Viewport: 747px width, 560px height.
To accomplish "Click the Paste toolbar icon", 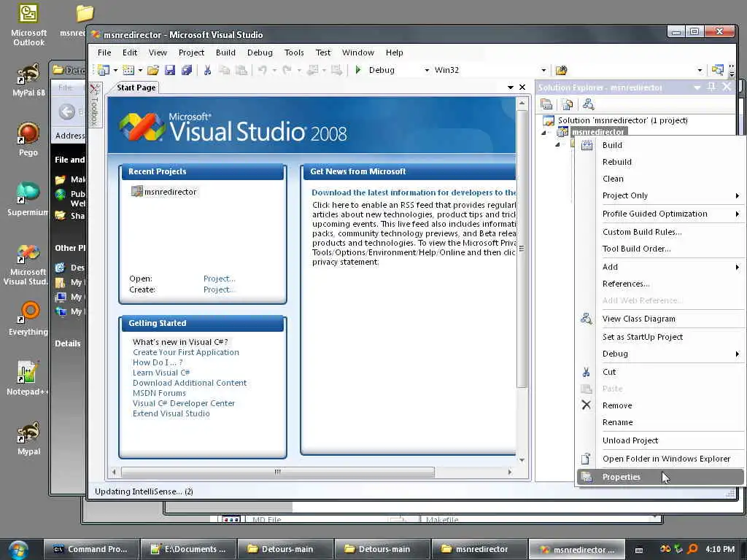I will click(241, 70).
